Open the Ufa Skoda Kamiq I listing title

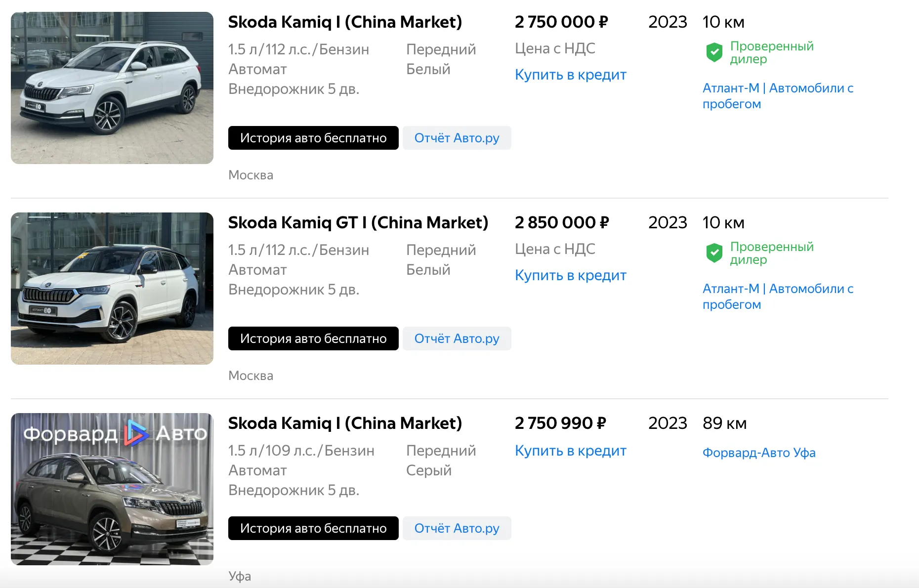[345, 423]
